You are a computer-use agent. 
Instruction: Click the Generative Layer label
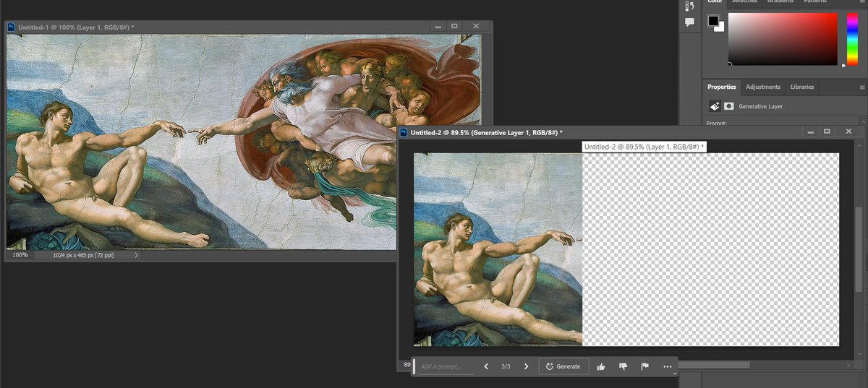point(760,106)
